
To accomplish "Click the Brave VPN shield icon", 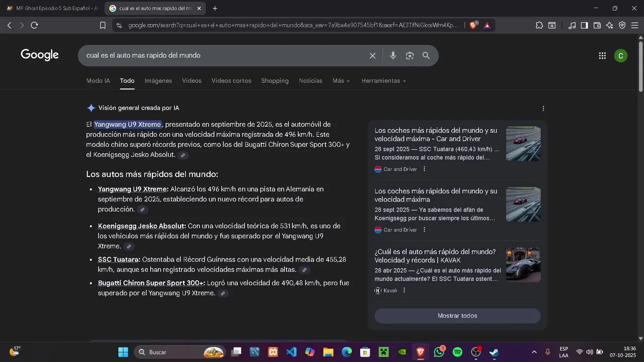I will tap(622, 25).
